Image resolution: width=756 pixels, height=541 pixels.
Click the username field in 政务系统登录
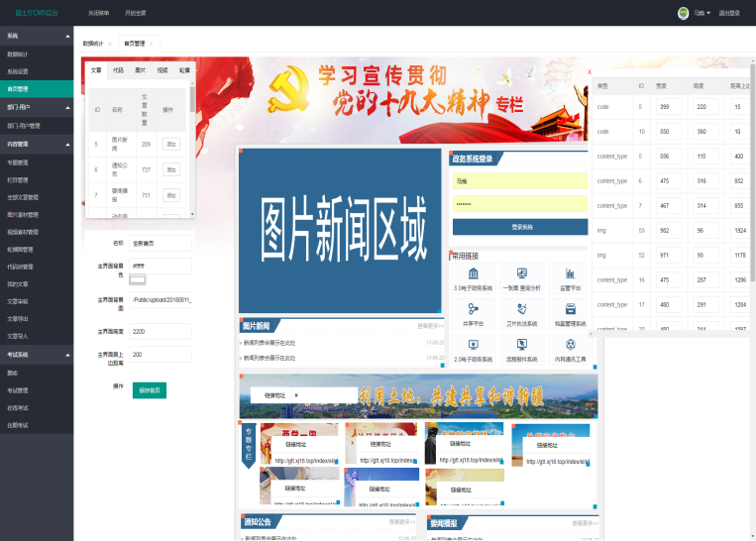point(520,181)
